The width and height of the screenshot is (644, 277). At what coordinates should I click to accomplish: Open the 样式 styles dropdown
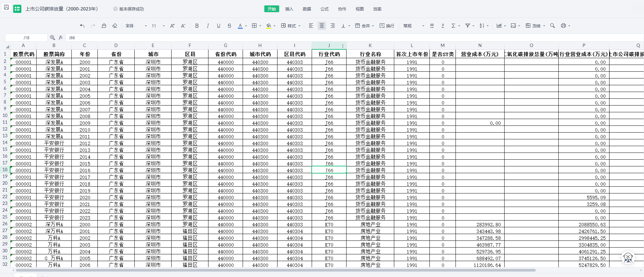[x=291, y=26]
